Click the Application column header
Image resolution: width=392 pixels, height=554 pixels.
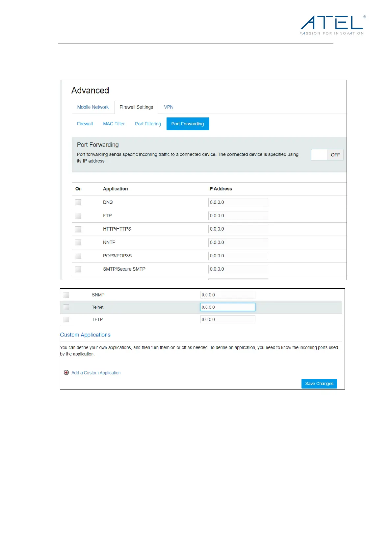click(x=115, y=189)
